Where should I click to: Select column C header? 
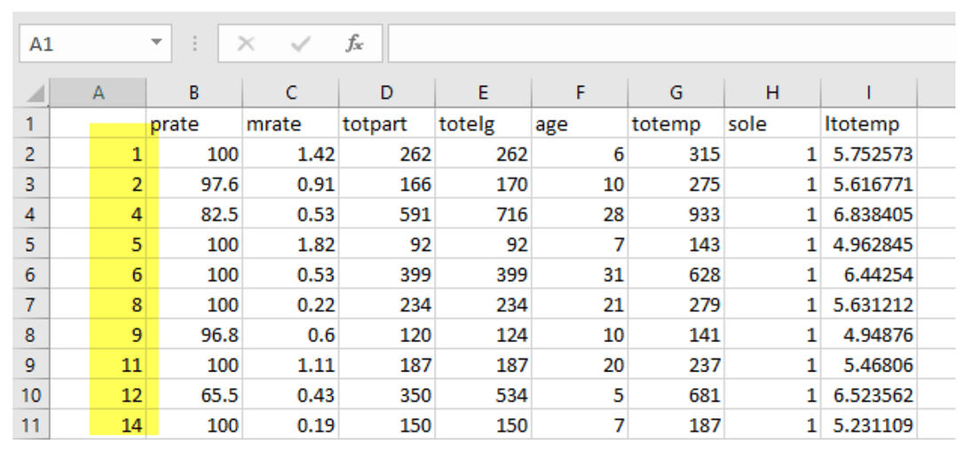290,92
